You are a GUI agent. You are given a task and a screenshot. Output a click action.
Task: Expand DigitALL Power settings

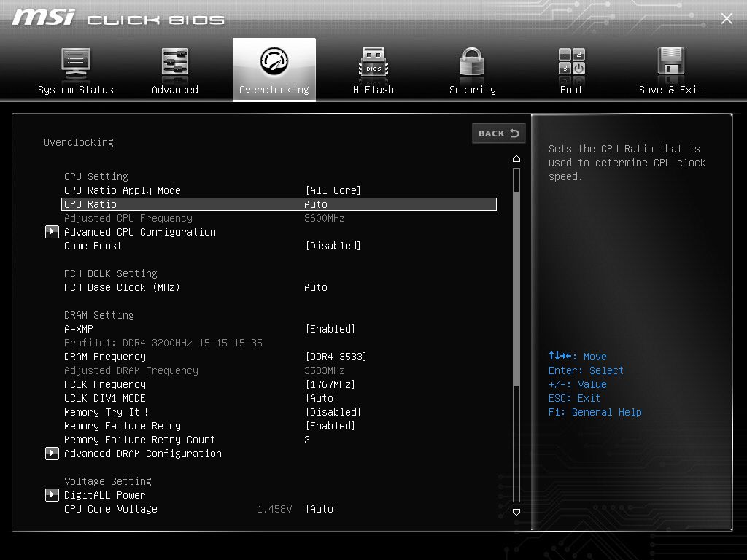click(52, 495)
